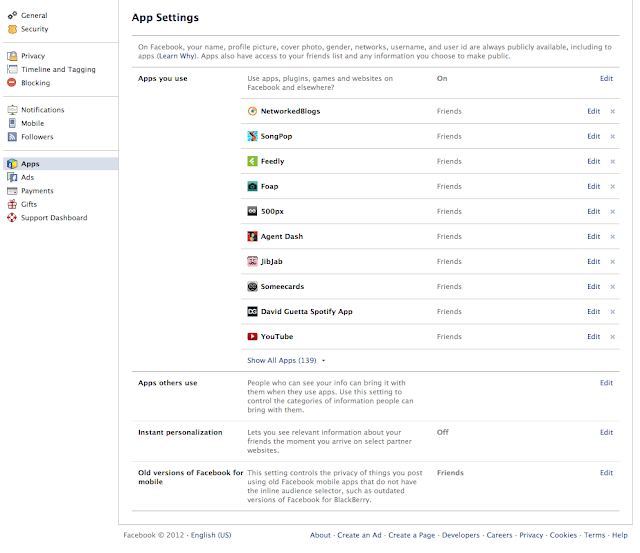640x553 pixels.
Task: Click the Foap app icon
Action: pyautogui.click(x=253, y=186)
